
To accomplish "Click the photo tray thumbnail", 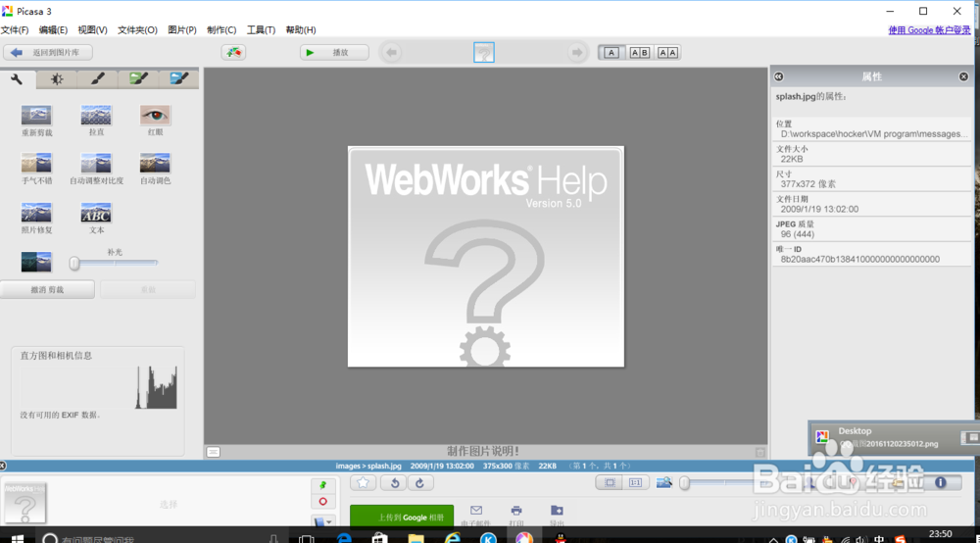I will 24,503.
